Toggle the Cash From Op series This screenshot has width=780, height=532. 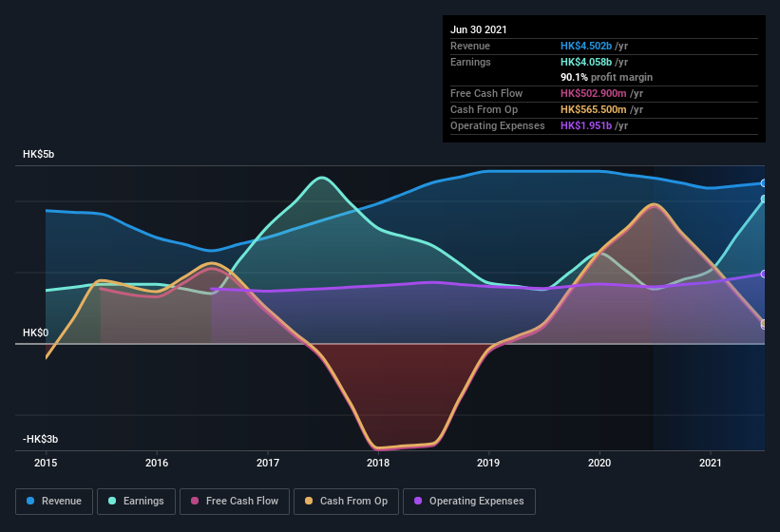coord(346,502)
